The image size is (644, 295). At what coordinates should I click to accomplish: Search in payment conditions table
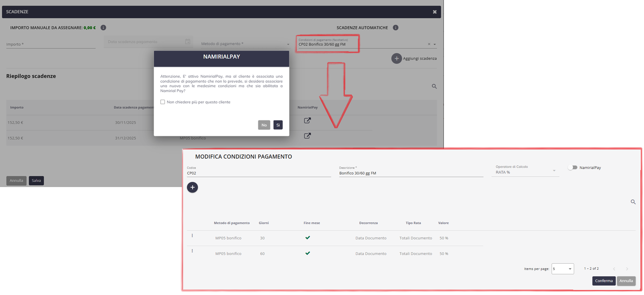[633, 202]
